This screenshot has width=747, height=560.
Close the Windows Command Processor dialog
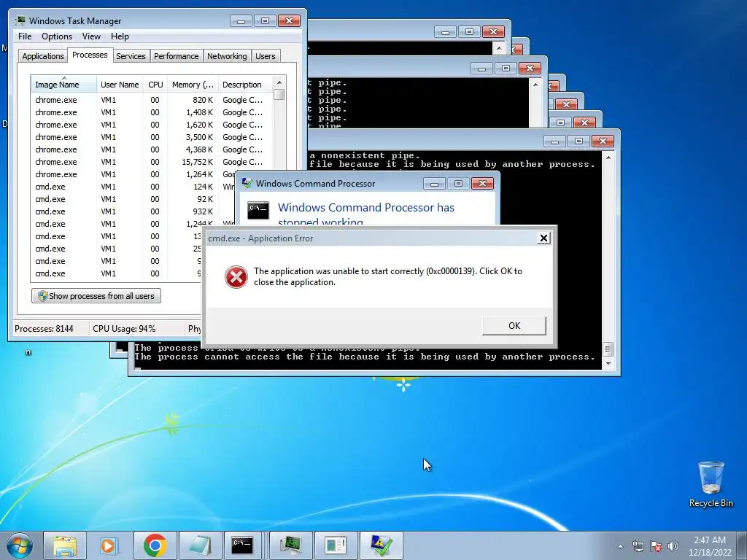click(x=482, y=184)
